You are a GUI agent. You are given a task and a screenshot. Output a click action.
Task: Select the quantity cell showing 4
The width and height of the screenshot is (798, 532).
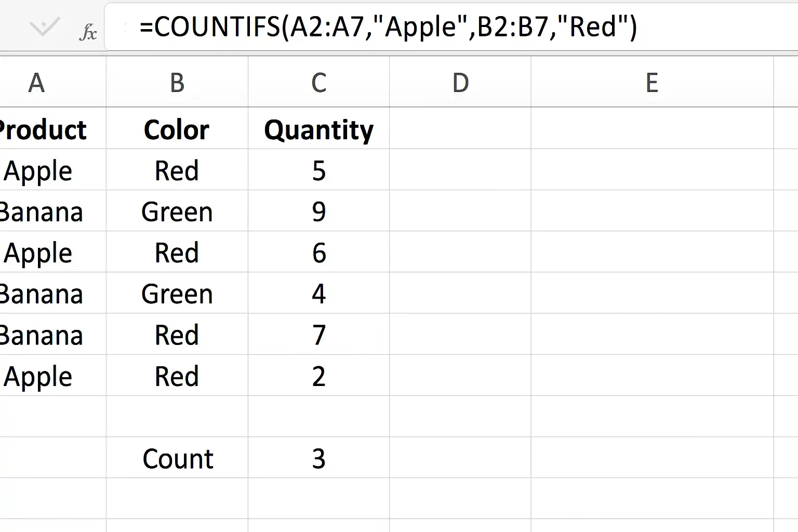pyautogui.click(x=318, y=293)
